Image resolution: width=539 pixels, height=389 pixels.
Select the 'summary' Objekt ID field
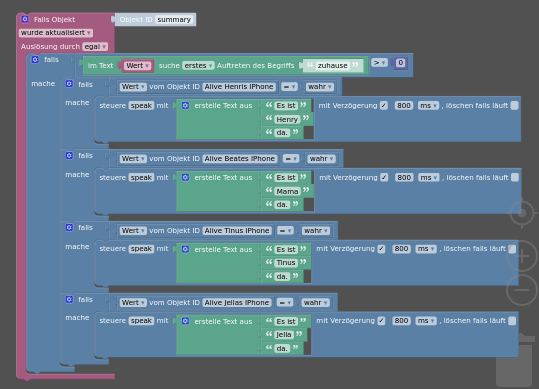point(174,20)
